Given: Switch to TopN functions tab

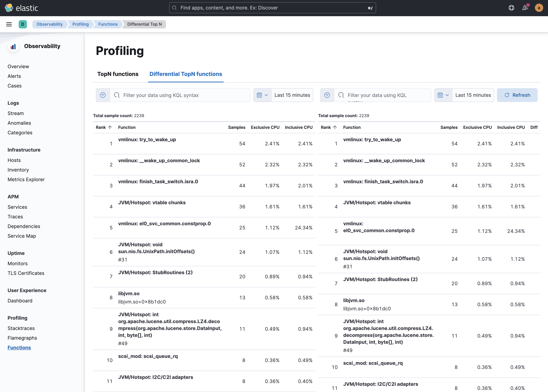Looking at the screenshot, I should click(118, 74).
